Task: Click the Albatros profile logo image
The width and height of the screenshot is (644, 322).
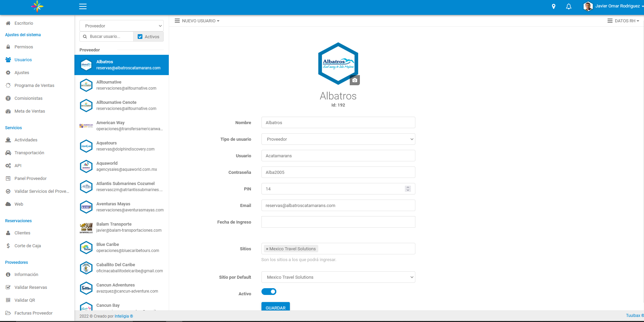Action: pos(338,63)
